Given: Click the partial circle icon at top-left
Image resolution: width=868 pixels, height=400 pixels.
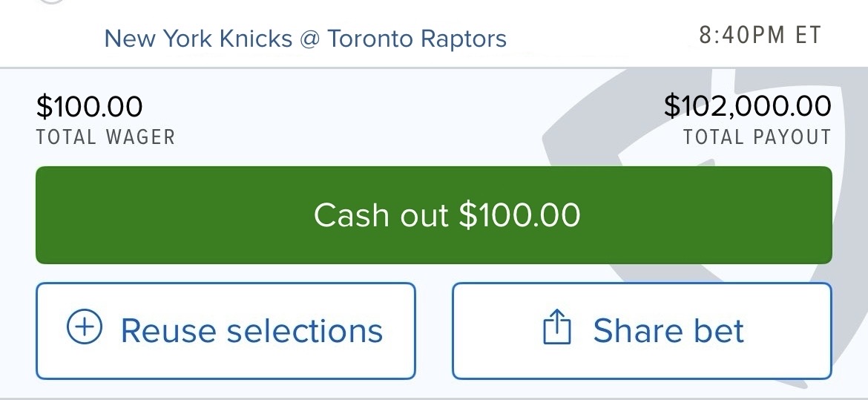Looking at the screenshot, I should click(50, 2).
